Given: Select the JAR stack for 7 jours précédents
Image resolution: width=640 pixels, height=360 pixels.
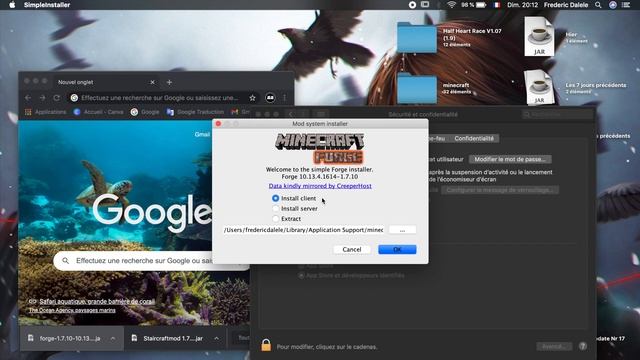Looking at the screenshot, I should (x=539, y=87).
